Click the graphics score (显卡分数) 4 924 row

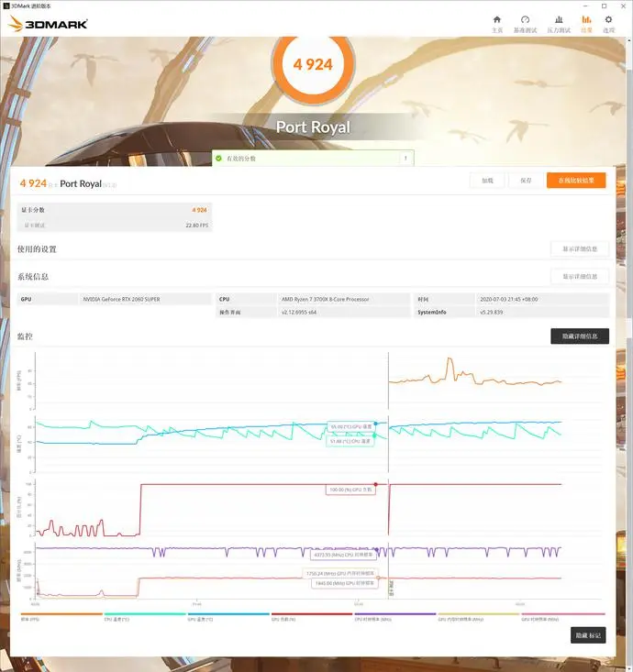click(x=114, y=210)
